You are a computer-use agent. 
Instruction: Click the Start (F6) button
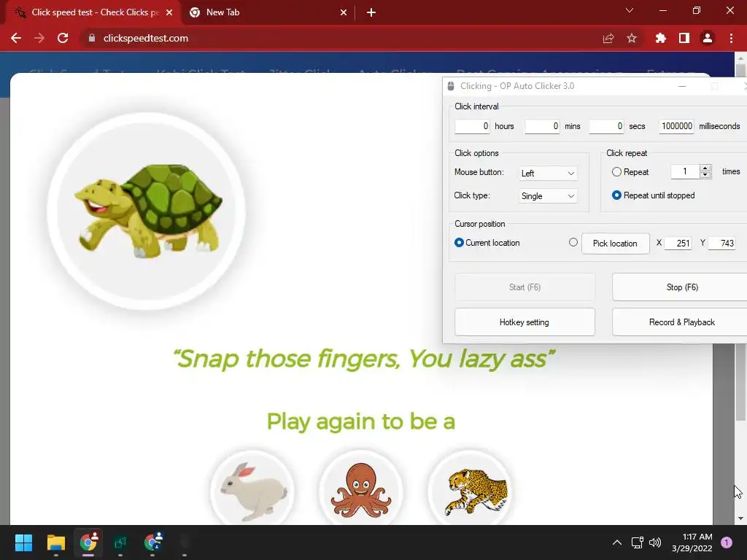[x=525, y=287]
